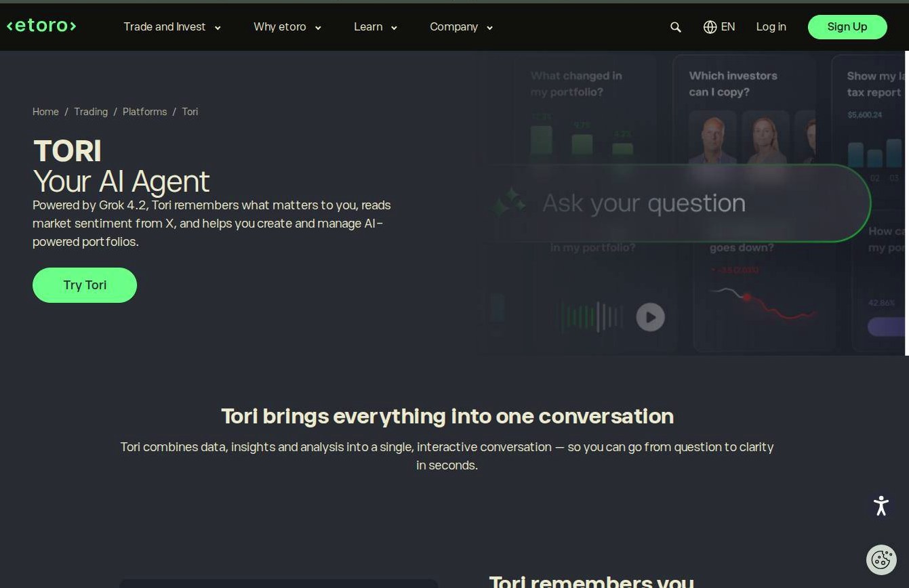Open the search magnifier icon

(x=676, y=27)
